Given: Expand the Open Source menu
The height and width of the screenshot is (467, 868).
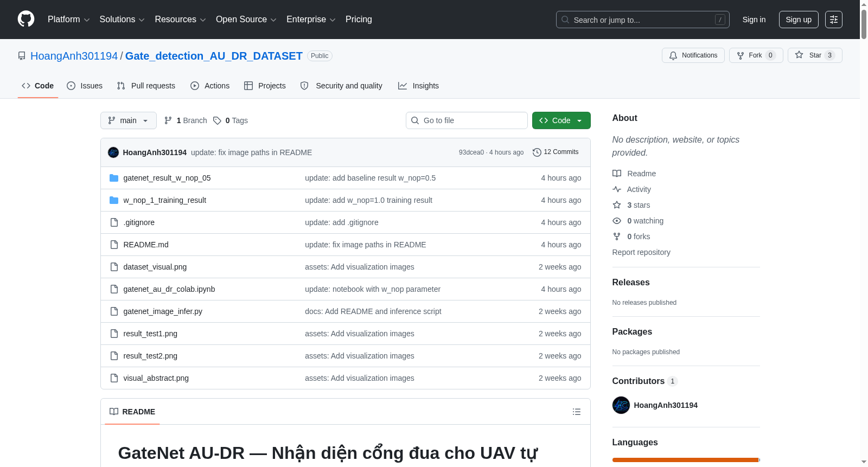Looking at the screenshot, I should (246, 20).
